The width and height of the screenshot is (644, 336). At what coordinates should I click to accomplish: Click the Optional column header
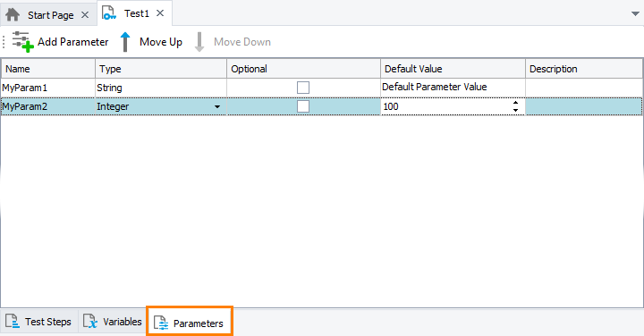tap(303, 69)
